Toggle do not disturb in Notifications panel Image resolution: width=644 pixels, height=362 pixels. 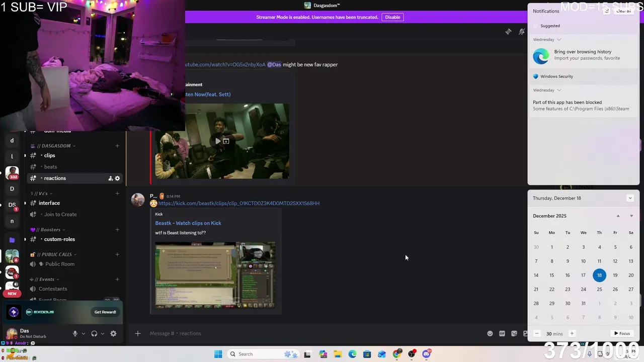pos(607,11)
